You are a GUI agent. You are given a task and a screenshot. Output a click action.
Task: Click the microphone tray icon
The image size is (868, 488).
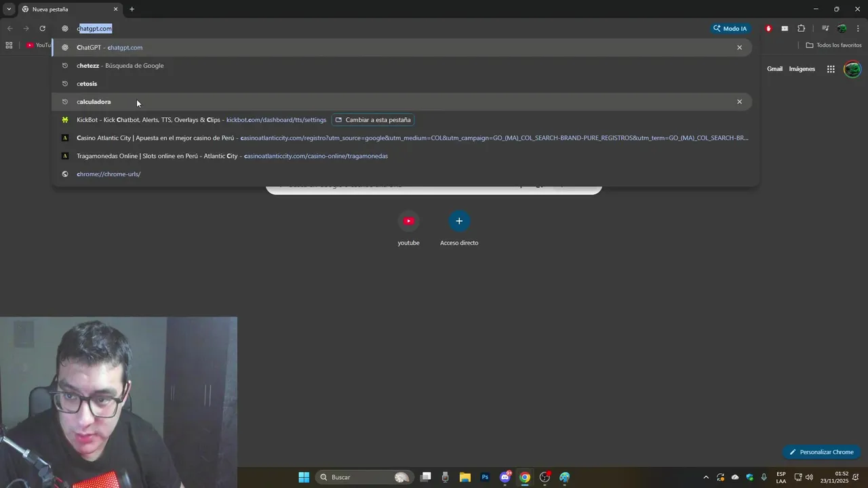764,477
